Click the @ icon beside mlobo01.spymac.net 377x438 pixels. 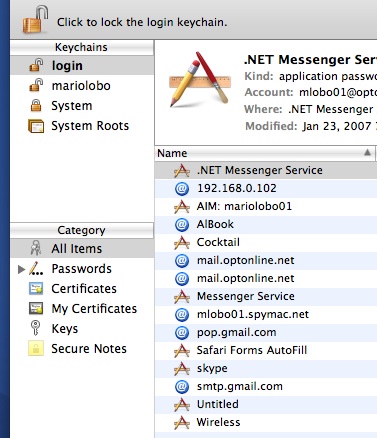tap(182, 315)
